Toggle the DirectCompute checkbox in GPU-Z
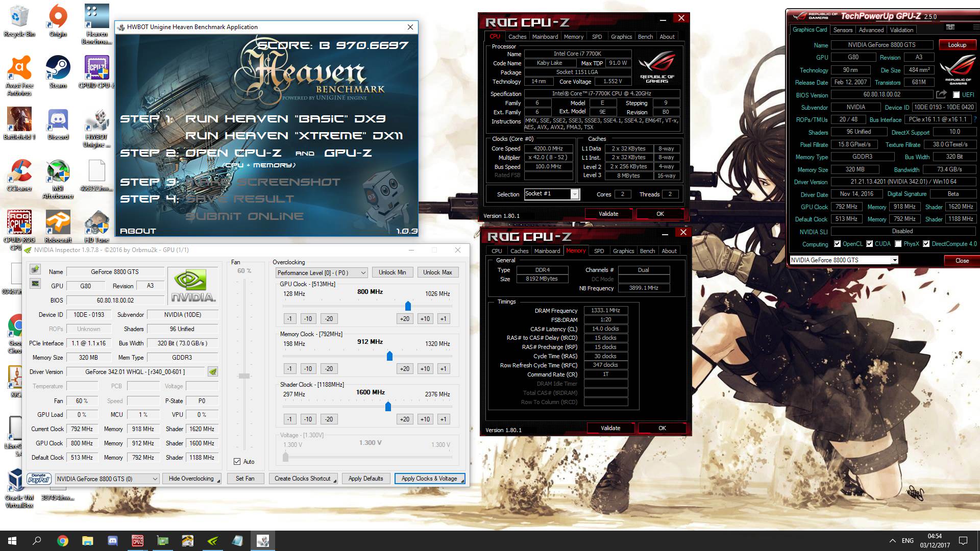 926,244
